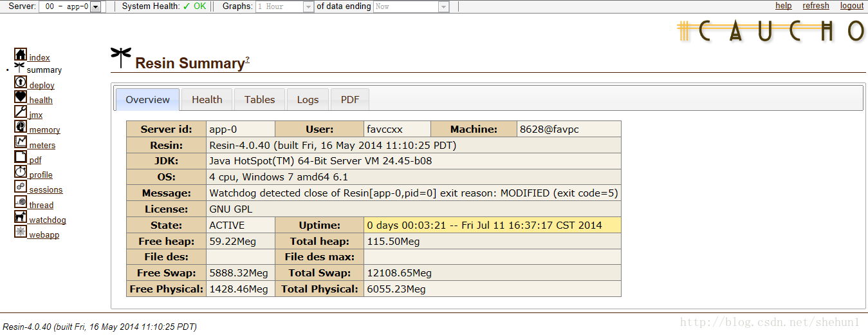Click the refresh link
Viewport: 868px width, 335px height.
point(815,6)
